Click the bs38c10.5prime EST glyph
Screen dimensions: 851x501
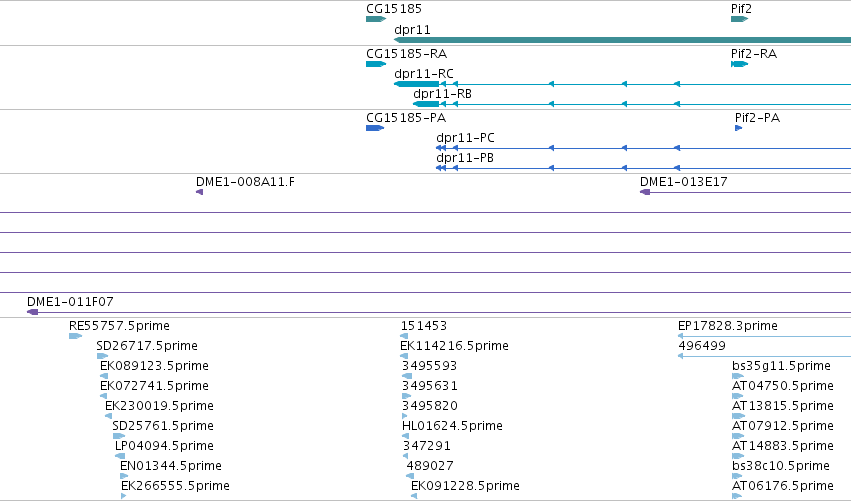(737, 476)
